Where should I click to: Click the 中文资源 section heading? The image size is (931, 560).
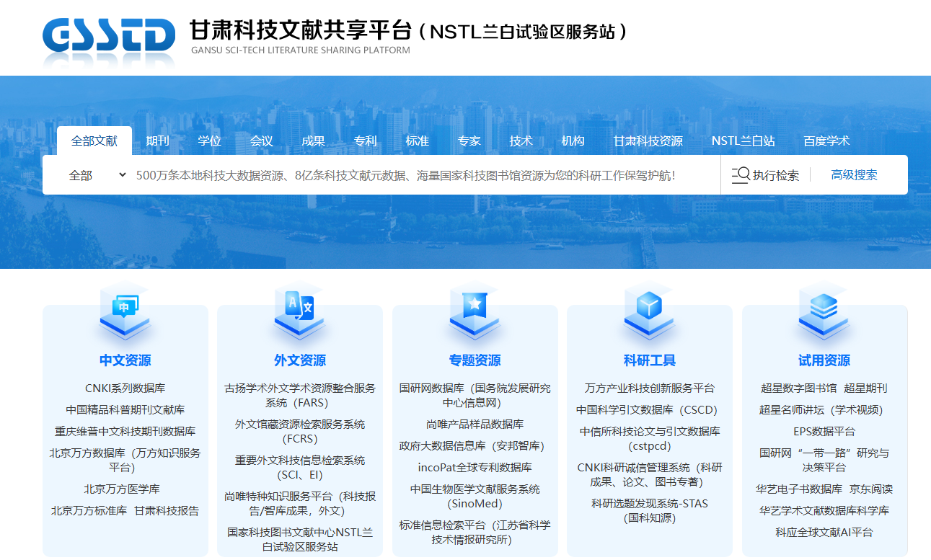click(x=125, y=360)
